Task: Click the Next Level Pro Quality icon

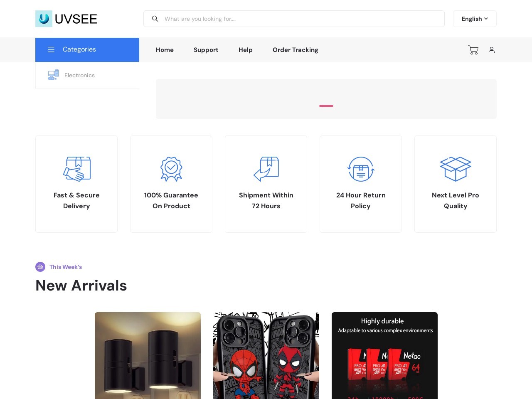Action: click(x=456, y=169)
